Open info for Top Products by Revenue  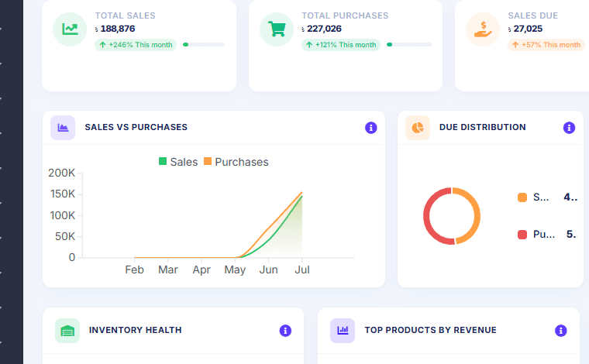point(561,331)
